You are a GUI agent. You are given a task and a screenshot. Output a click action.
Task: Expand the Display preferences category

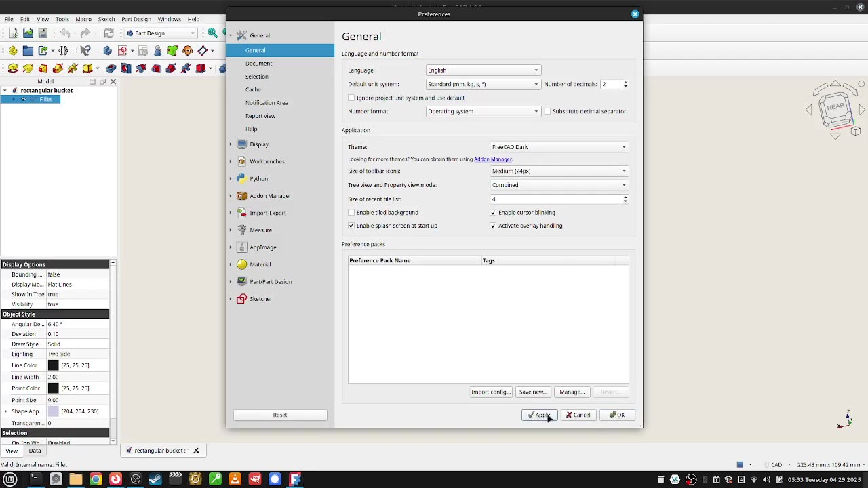point(231,144)
